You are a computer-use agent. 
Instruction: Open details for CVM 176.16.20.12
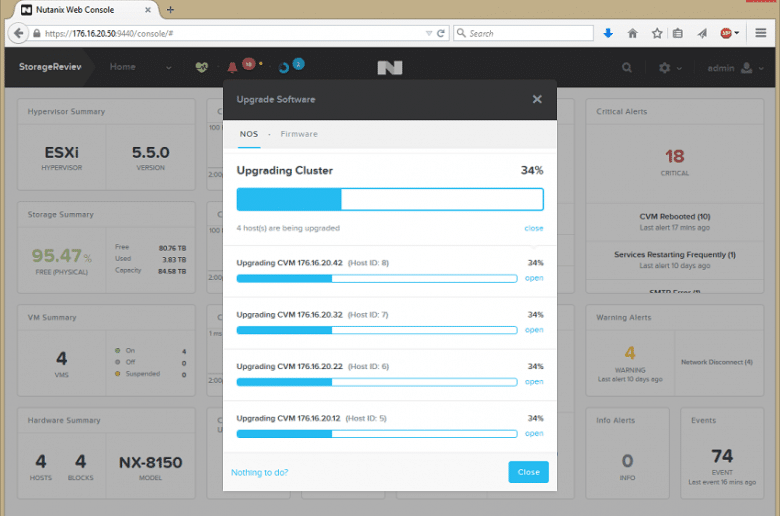pos(534,433)
